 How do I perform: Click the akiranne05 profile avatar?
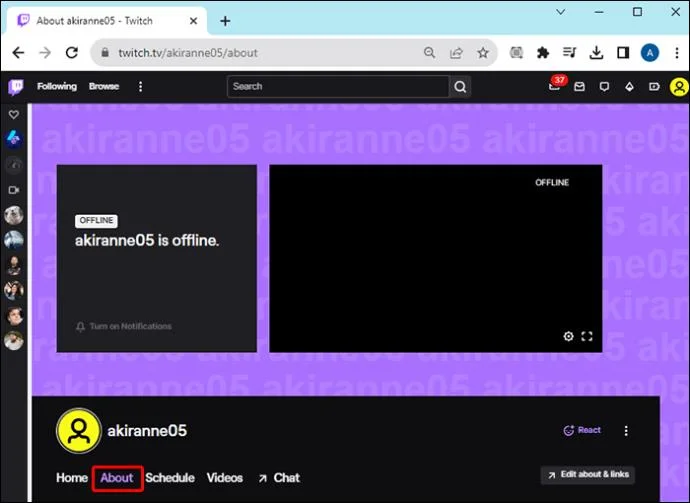coord(79,431)
